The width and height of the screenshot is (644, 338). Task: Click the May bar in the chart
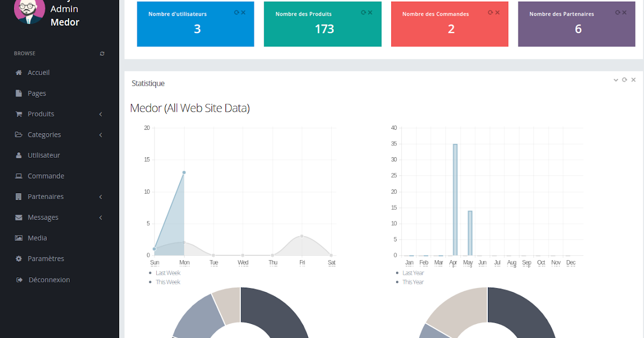(x=470, y=233)
